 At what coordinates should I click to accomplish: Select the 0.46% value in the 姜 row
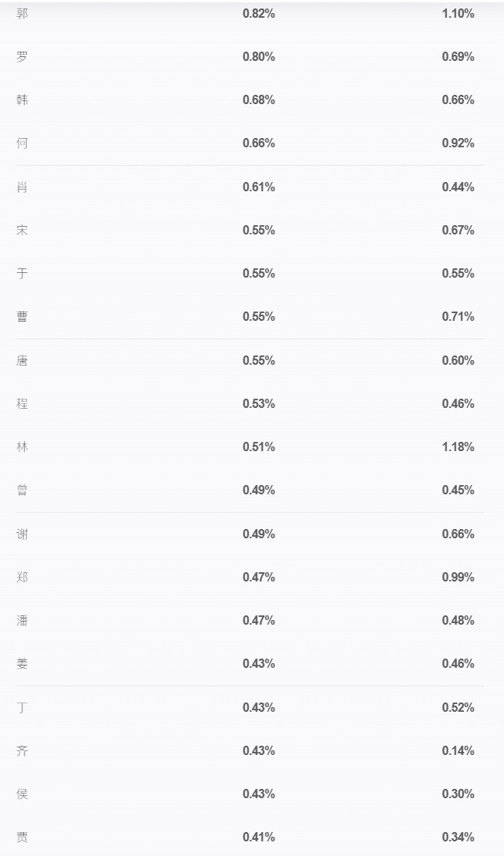coord(458,663)
